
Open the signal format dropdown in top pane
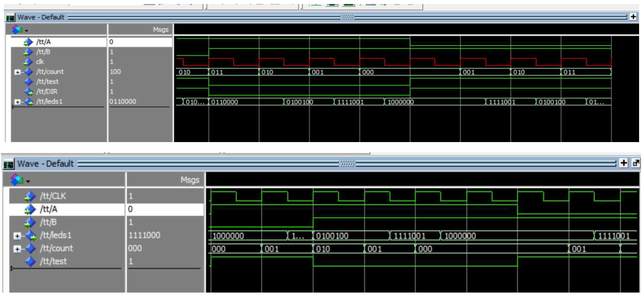pyautogui.click(x=26, y=31)
